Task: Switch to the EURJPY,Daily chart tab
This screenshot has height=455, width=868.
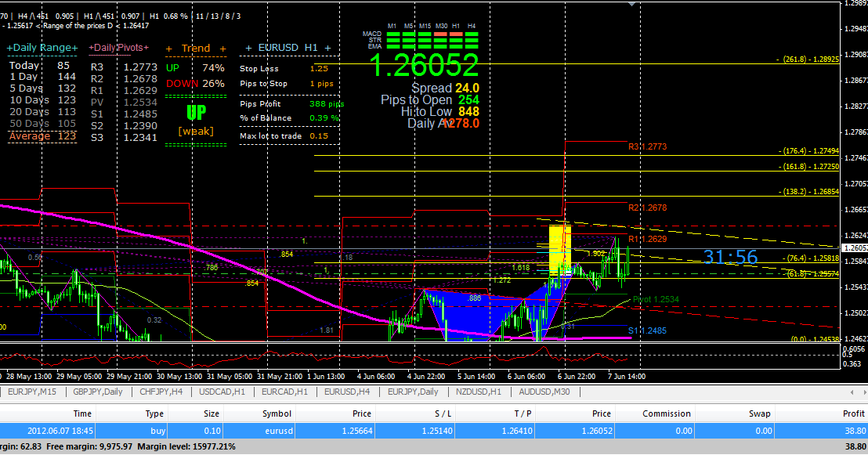Action: [x=412, y=392]
